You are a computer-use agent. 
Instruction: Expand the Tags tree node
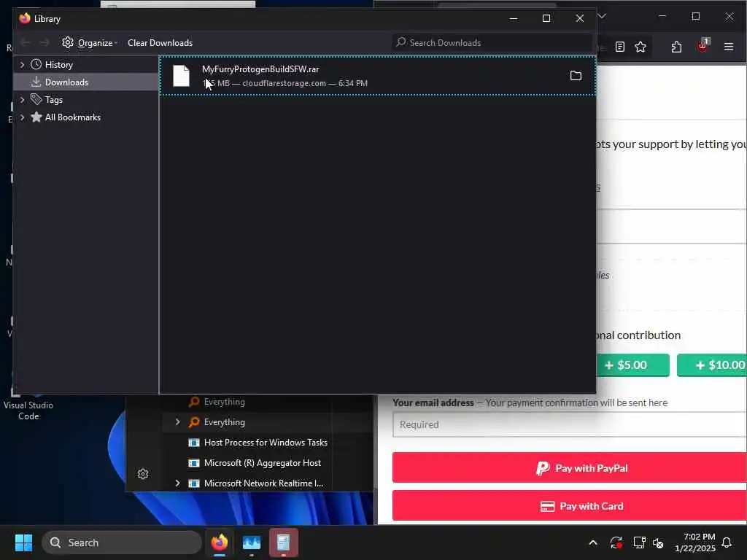(22, 100)
